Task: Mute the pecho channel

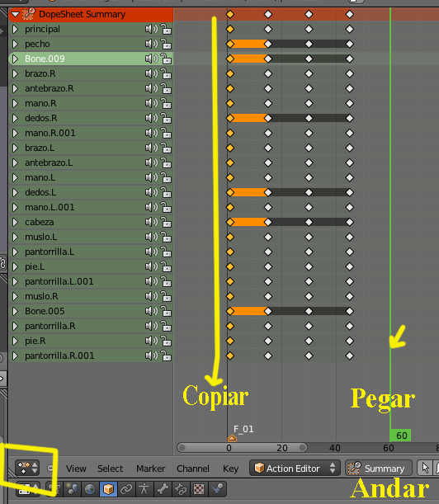Action: pos(152,44)
